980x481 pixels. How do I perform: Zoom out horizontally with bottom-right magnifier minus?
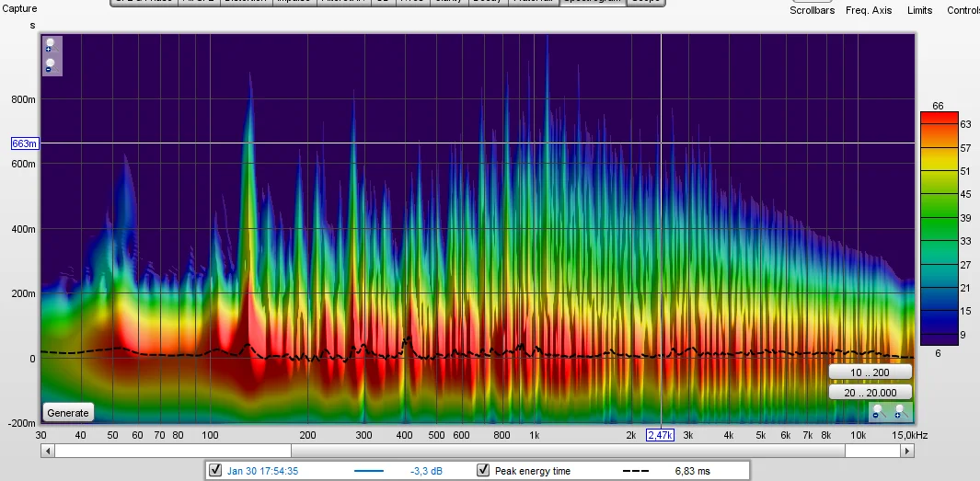(x=880, y=411)
